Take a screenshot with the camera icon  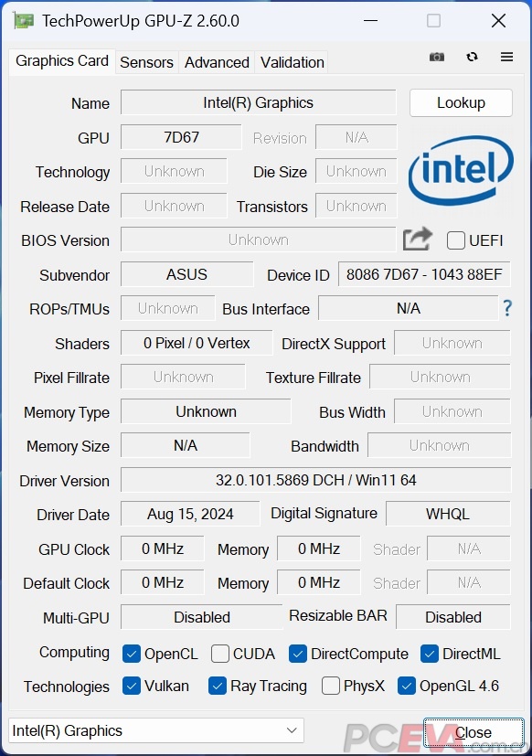437,57
